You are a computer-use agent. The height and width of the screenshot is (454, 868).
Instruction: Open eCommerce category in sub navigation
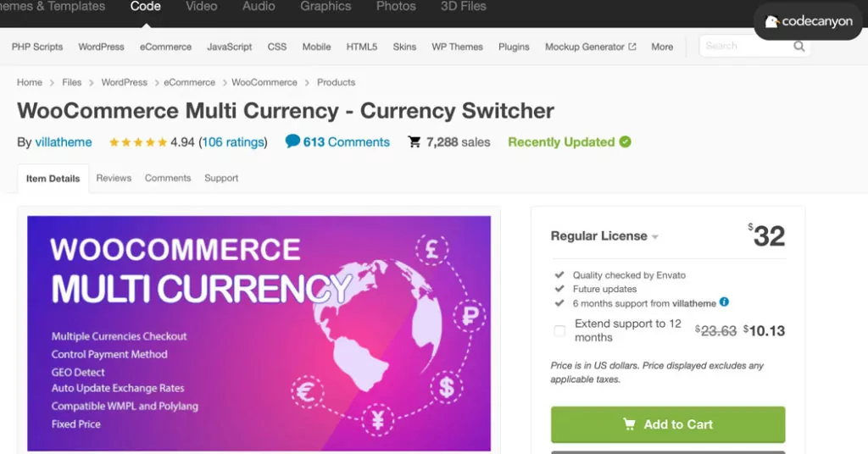coord(165,47)
